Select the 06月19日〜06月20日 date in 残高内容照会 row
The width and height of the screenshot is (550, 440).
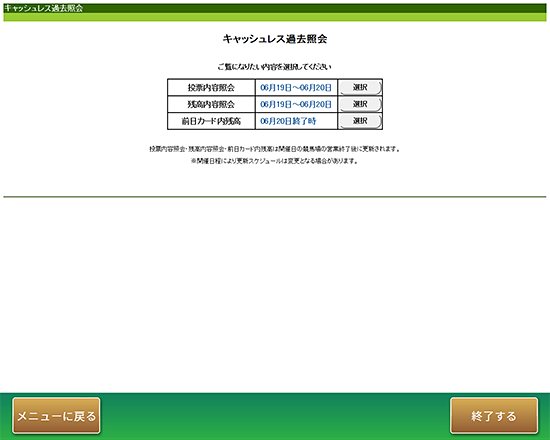click(296, 104)
